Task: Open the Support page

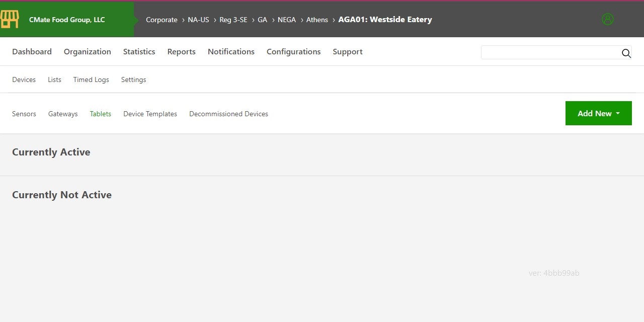Action: (x=347, y=51)
